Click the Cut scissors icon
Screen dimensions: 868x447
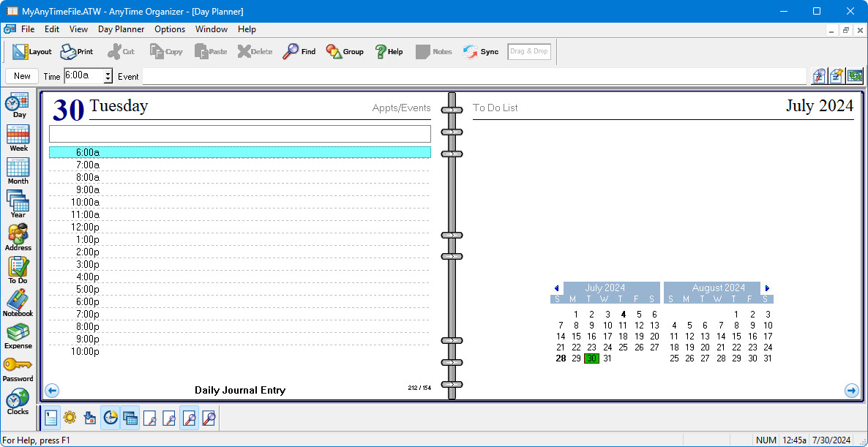(x=121, y=51)
